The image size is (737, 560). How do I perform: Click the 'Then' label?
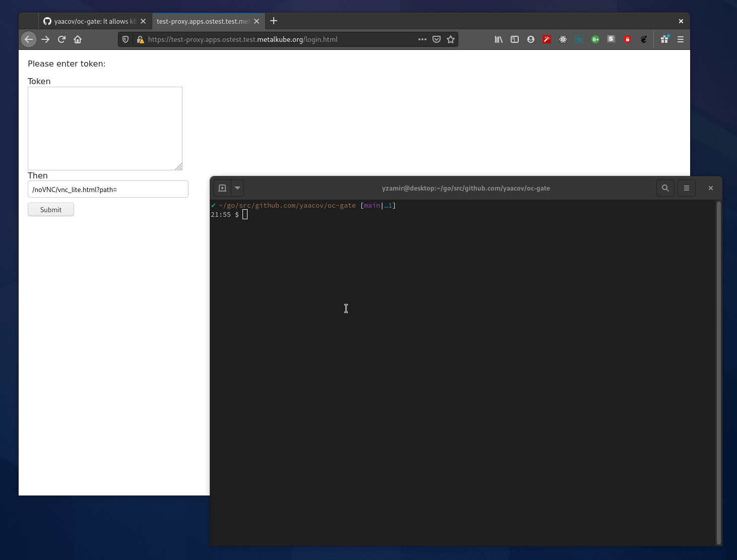(38, 175)
